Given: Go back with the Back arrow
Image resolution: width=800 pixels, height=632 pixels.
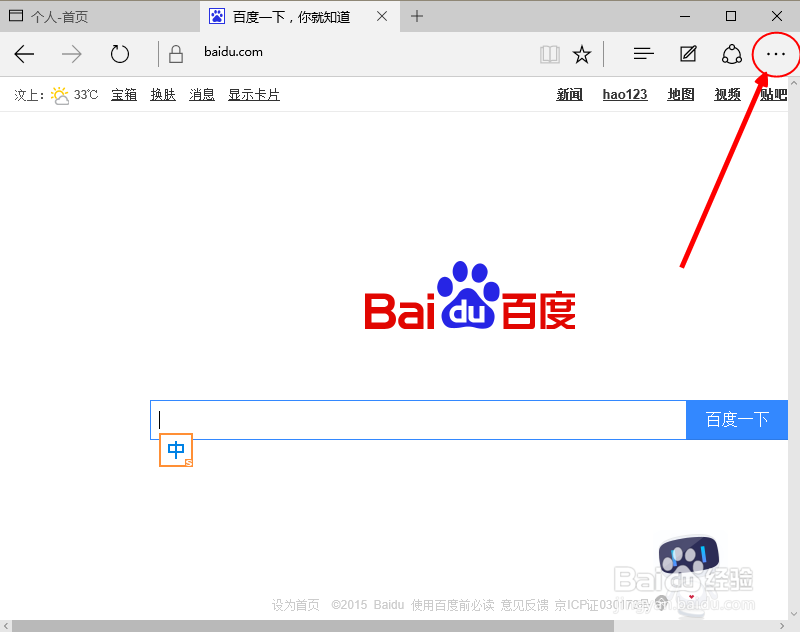Looking at the screenshot, I should pos(24,54).
